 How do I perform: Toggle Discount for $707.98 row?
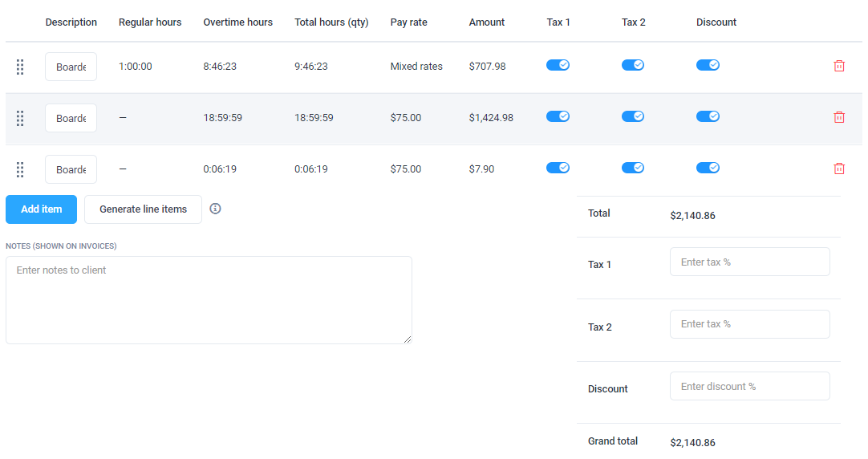click(708, 65)
